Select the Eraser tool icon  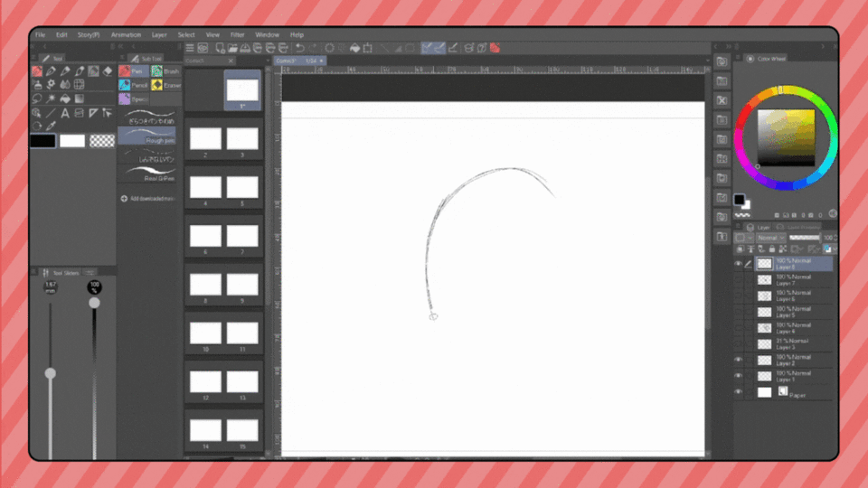click(x=108, y=70)
